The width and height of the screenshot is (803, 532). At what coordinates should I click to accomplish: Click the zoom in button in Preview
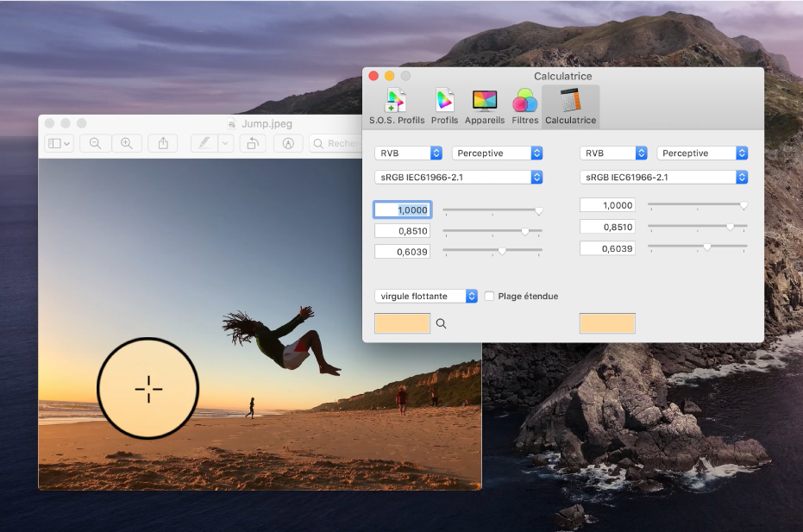point(127,144)
